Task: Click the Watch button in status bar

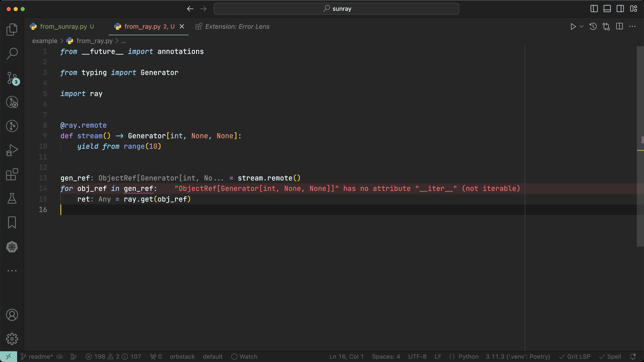Action: pos(244,356)
